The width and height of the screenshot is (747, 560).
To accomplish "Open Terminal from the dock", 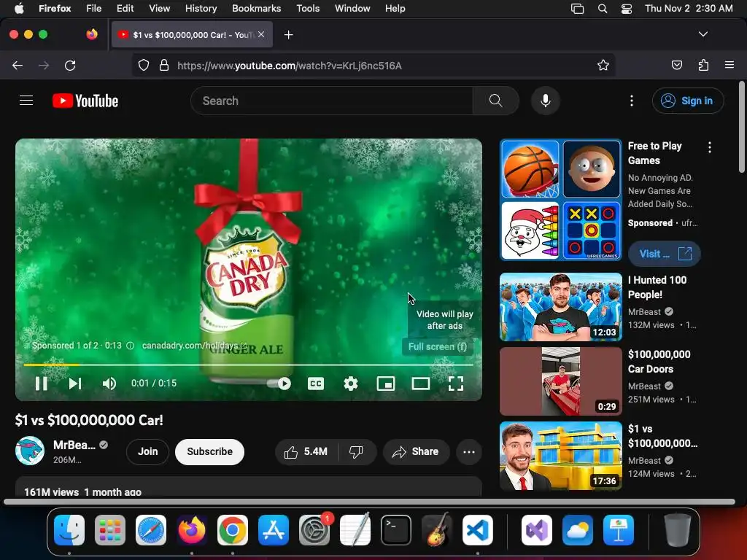I will pyautogui.click(x=396, y=530).
